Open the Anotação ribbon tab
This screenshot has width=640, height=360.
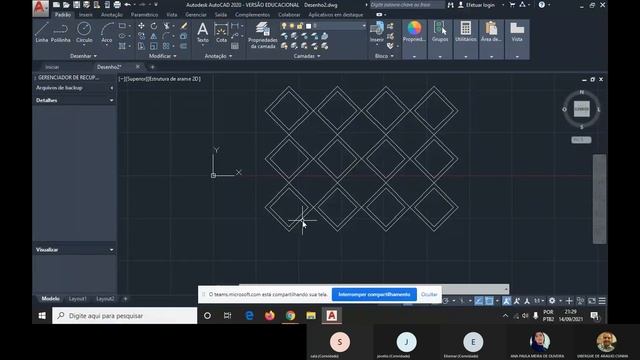[112, 15]
